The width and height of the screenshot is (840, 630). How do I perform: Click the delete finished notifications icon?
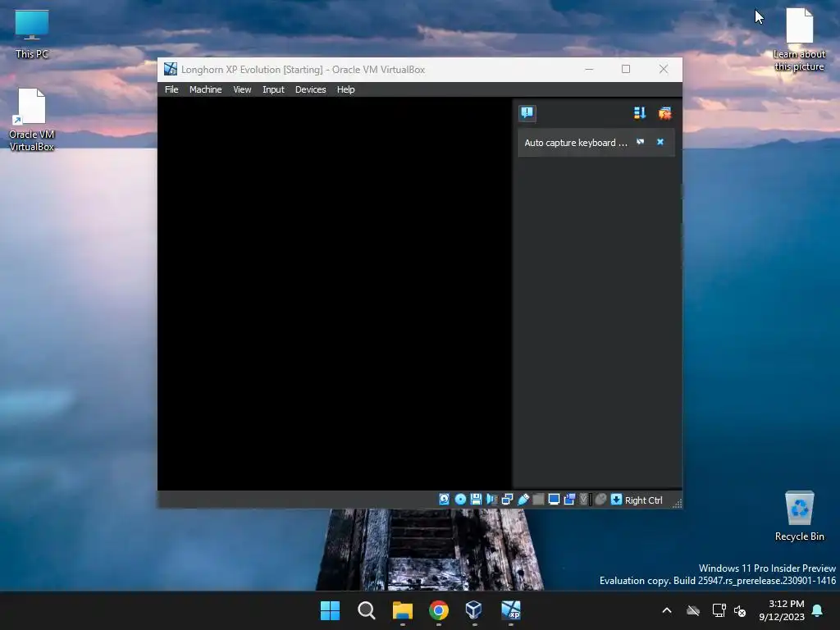pos(664,113)
